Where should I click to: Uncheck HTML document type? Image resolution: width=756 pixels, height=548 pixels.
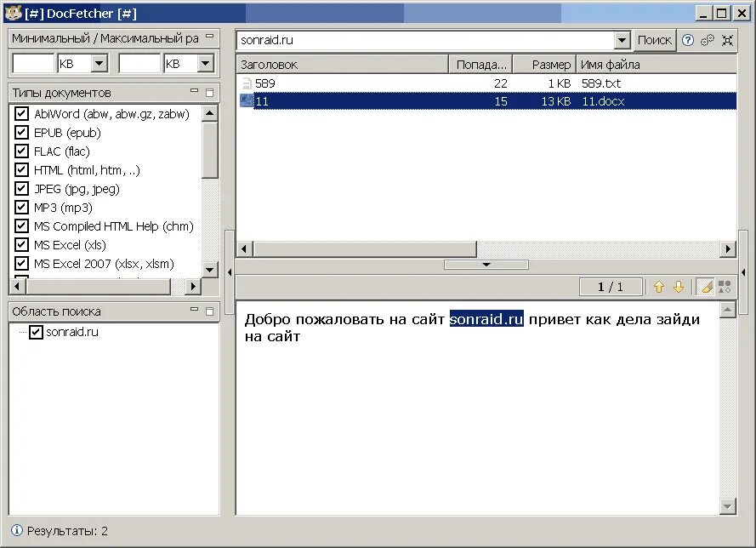coord(21,170)
